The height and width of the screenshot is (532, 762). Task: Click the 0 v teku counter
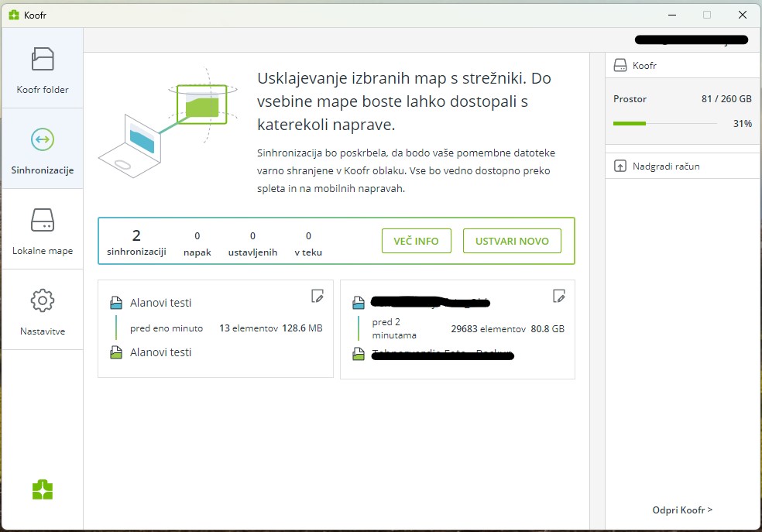308,242
